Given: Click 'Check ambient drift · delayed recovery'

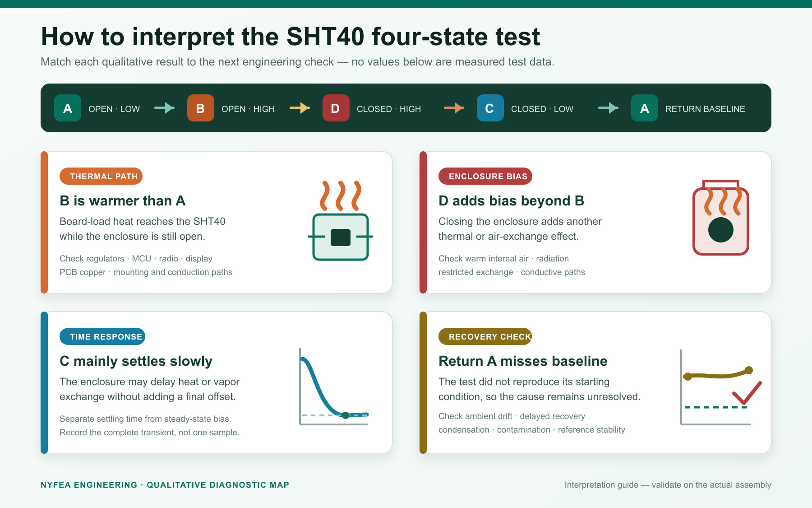Looking at the screenshot, I should 512,416.
